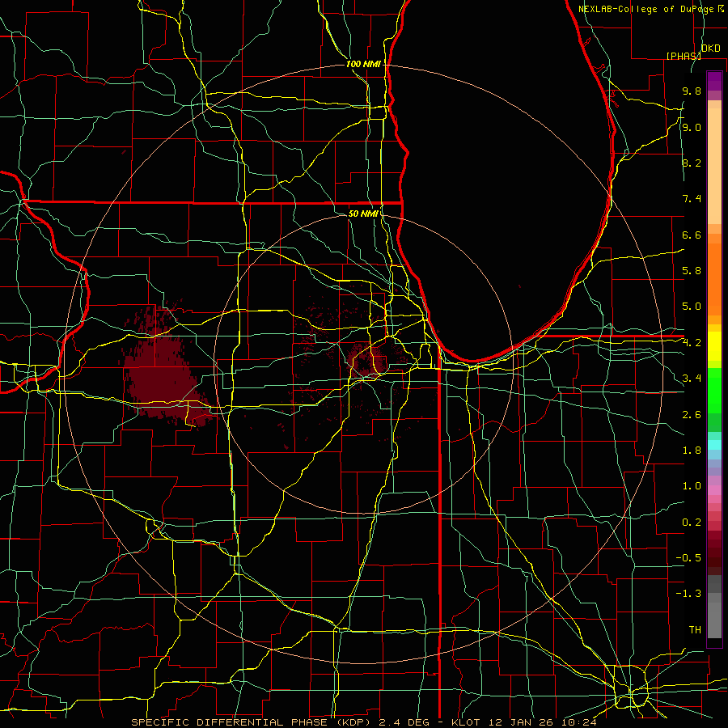Click the 100 NMI range ring label
This screenshot has width=728, height=728.
click(x=363, y=64)
